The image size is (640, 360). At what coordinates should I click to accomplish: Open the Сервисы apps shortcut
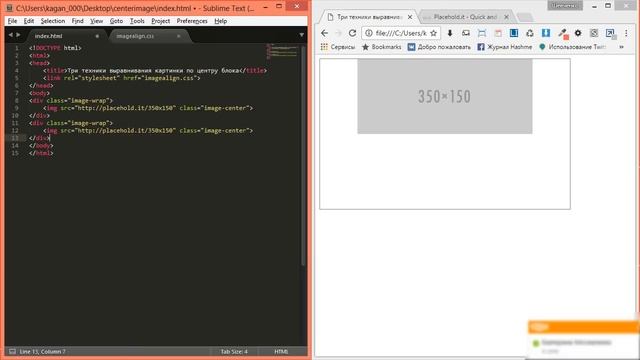(x=338, y=47)
